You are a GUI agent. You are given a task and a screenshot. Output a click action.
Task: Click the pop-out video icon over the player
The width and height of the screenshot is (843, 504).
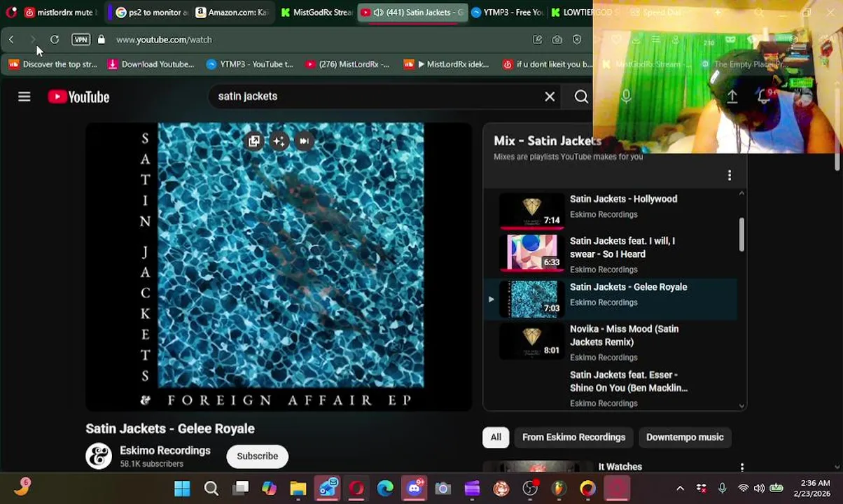pos(254,141)
